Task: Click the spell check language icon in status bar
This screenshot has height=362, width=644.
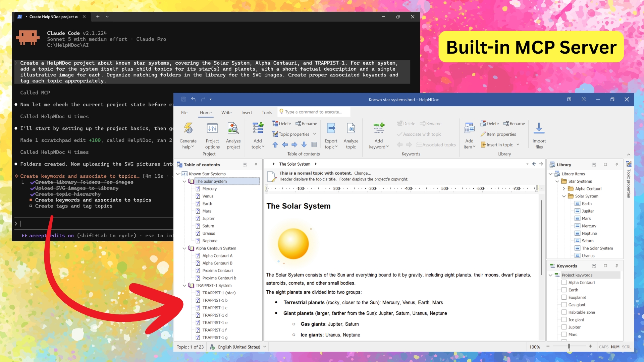Action: click(212, 347)
